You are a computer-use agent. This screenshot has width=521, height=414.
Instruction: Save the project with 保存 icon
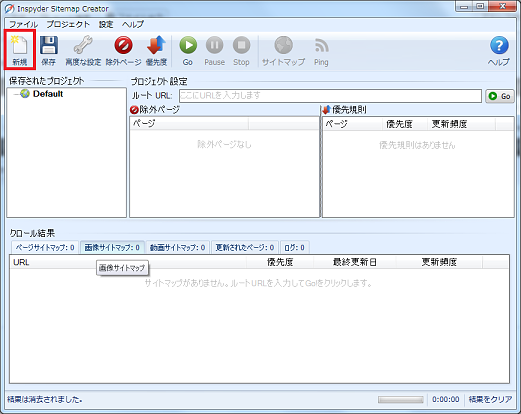(x=49, y=50)
